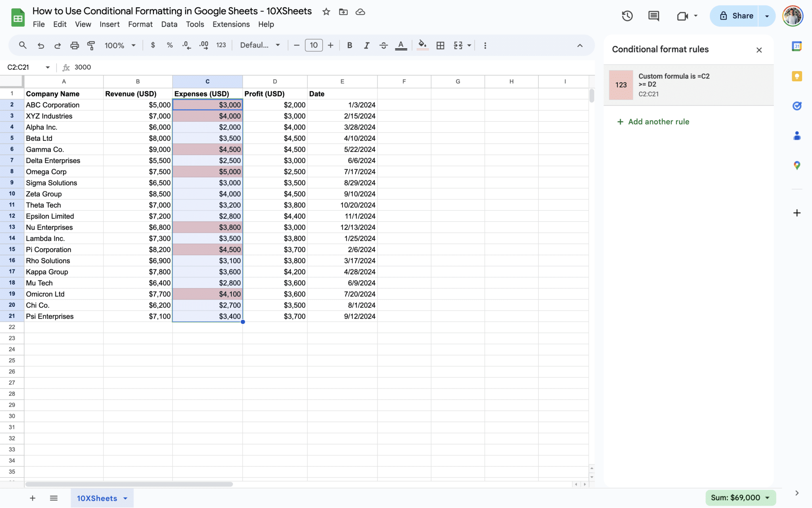Screen dimensions: 812x508
Task: Open the toolbar more options menu
Action: click(x=485, y=45)
